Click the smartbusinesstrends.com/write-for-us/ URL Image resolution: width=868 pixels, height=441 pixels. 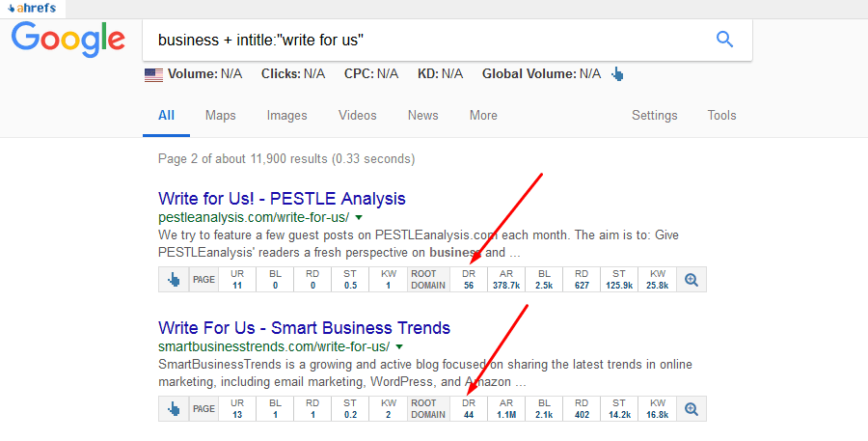coord(274,346)
